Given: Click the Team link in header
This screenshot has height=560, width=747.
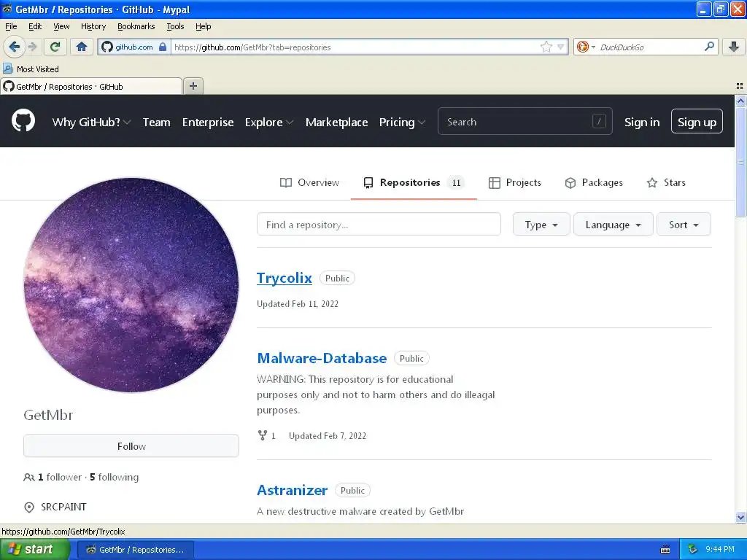Looking at the screenshot, I should 156,122.
